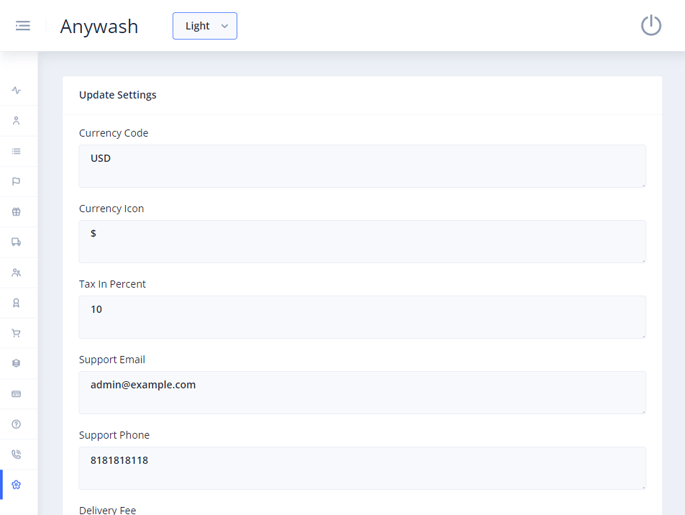Click the power logout icon

pyautogui.click(x=651, y=26)
